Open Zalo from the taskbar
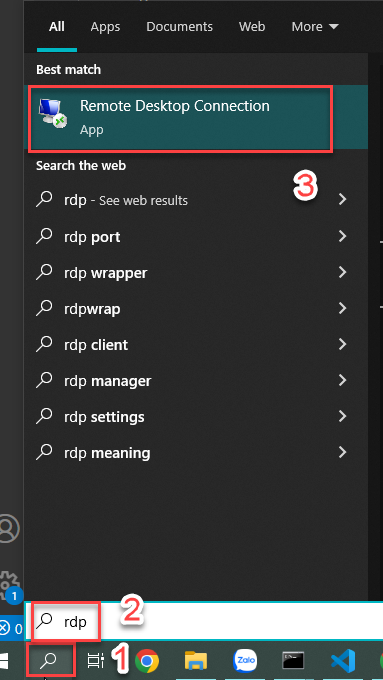383x680 pixels. click(x=245, y=661)
